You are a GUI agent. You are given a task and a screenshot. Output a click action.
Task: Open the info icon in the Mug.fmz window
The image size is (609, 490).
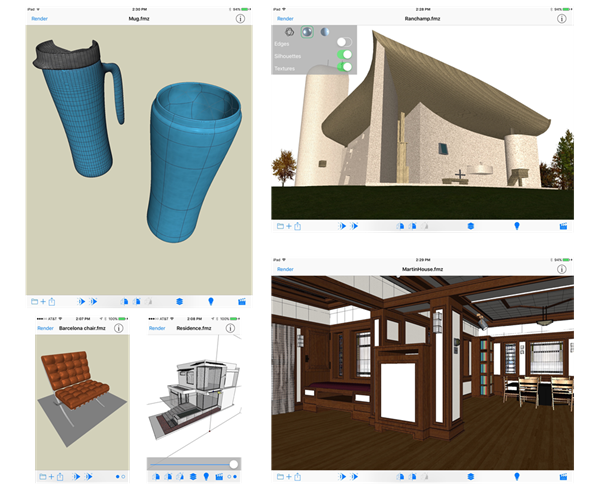click(x=240, y=19)
